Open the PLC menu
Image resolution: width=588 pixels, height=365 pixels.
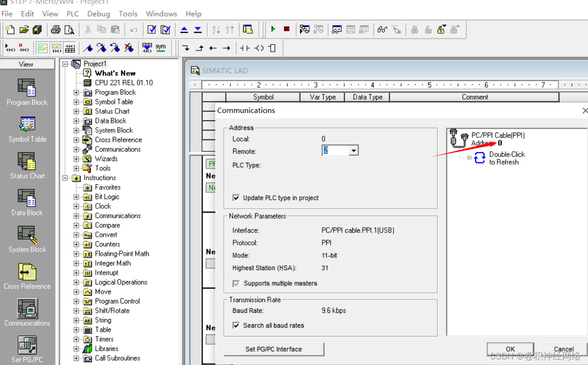(73, 14)
